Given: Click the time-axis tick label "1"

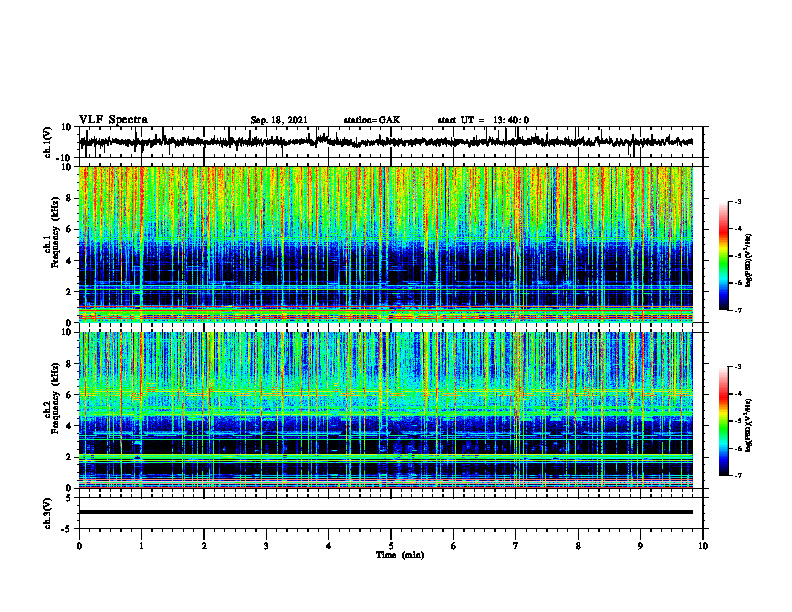Looking at the screenshot, I should pos(141,546).
